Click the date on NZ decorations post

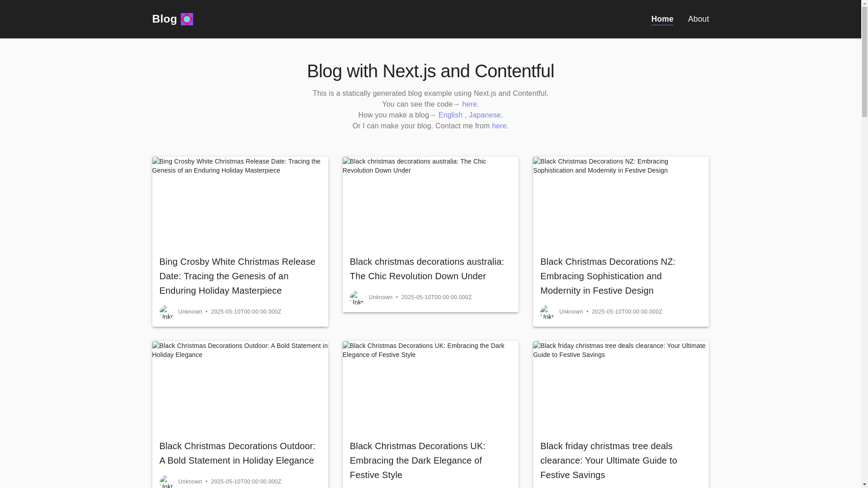(x=627, y=312)
